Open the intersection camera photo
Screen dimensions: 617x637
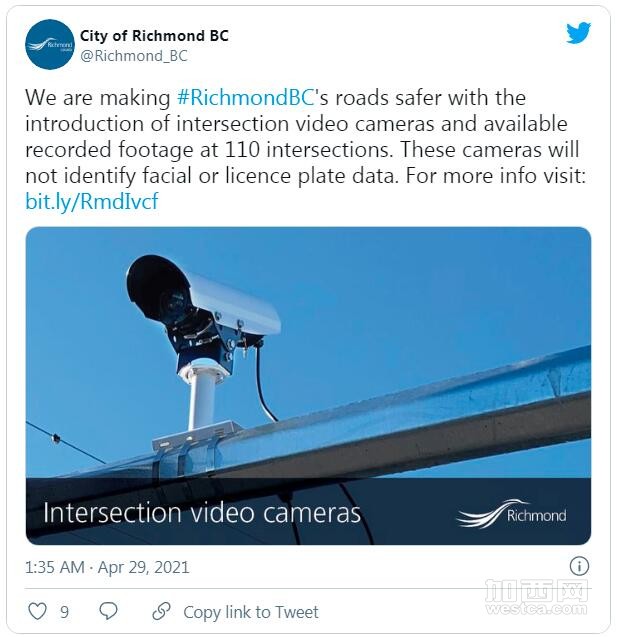[x=308, y=386]
